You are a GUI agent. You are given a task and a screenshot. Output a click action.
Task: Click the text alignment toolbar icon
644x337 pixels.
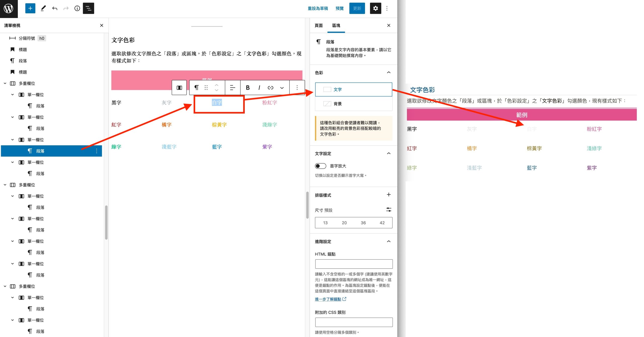pyautogui.click(x=232, y=87)
